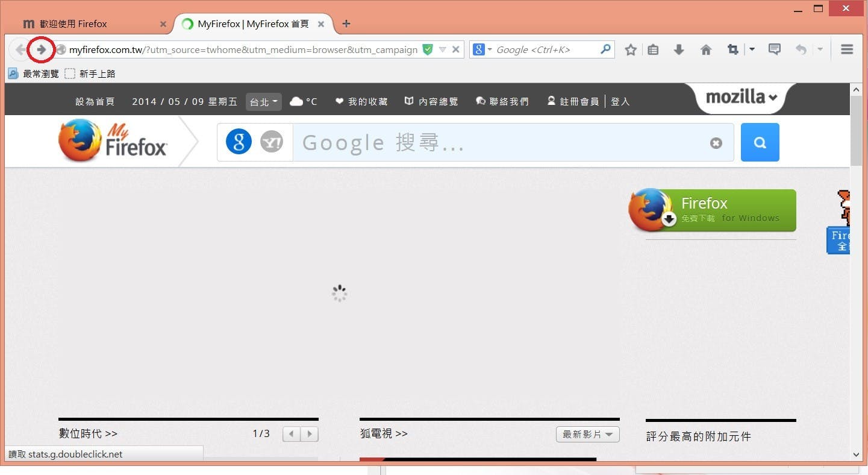
Task: Click 登入 link
Action: [x=620, y=101]
